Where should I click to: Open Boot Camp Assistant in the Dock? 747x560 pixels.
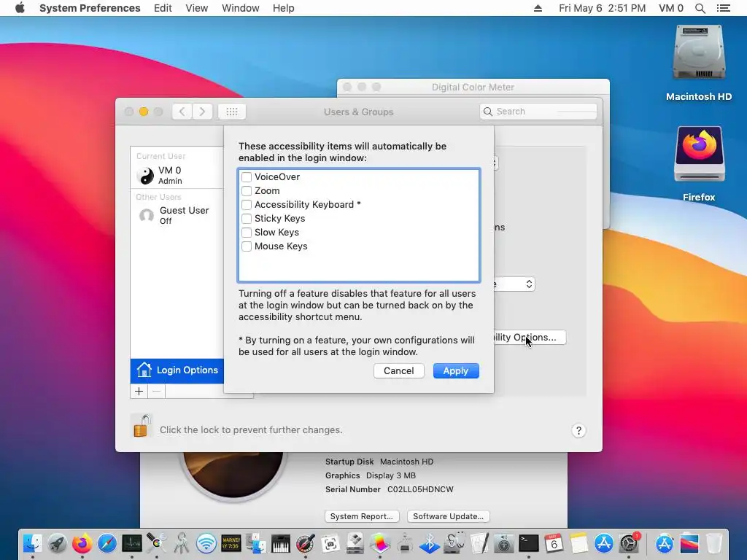[355, 543]
